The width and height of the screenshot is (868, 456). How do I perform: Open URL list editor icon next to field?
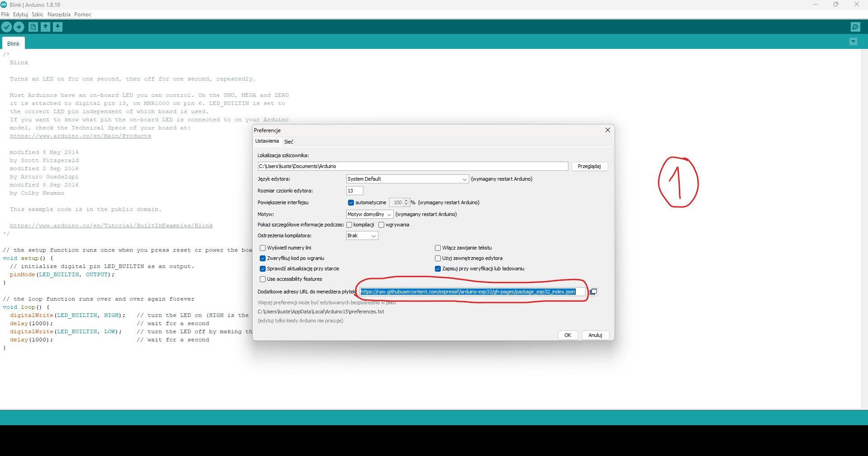coord(593,292)
